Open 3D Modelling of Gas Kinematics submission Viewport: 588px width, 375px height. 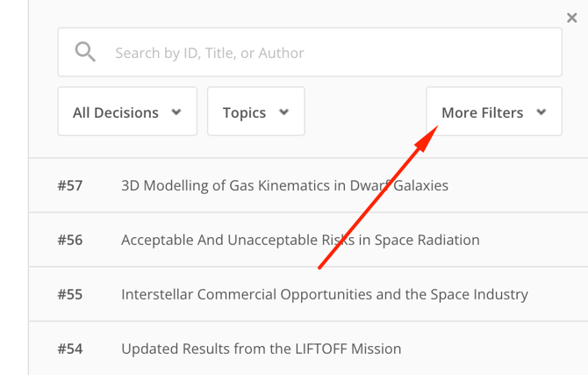pyautogui.click(x=284, y=185)
